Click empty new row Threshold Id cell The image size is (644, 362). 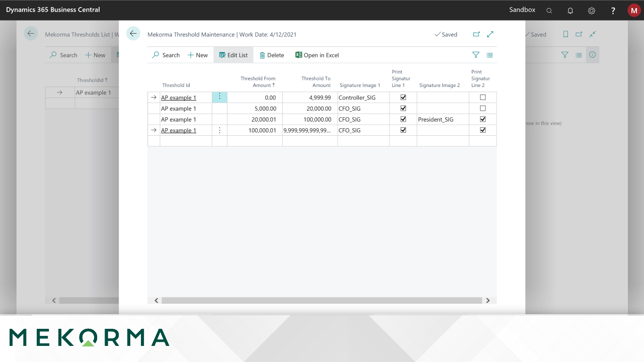click(x=186, y=141)
